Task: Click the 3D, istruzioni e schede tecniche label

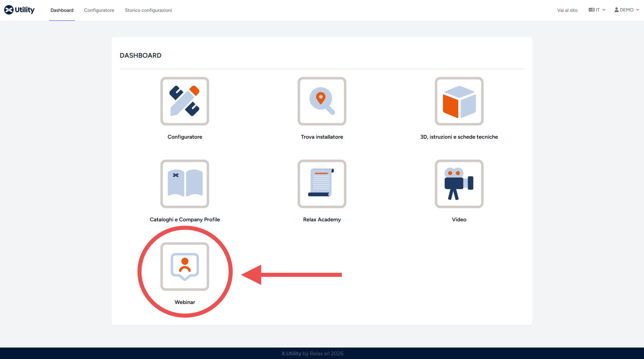Action: coord(459,137)
